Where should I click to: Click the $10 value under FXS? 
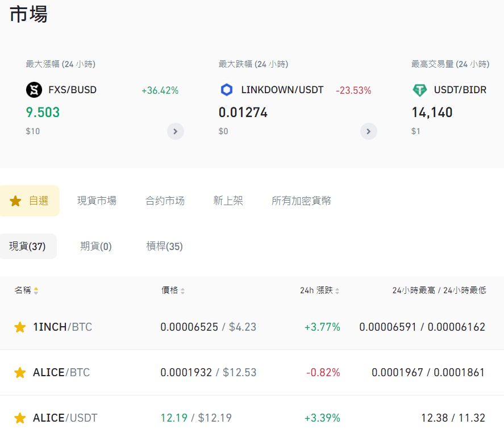pyautogui.click(x=33, y=131)
